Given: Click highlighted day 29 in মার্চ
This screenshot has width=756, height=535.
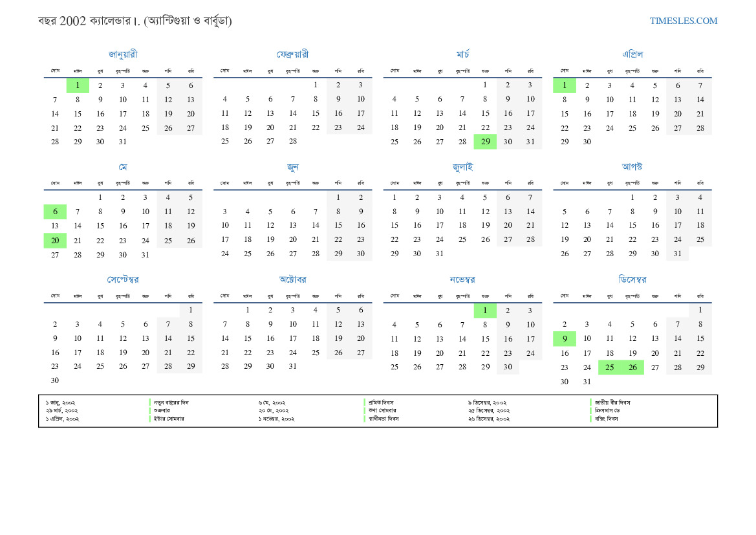Looking at the screenshot, I should [485, 142].
